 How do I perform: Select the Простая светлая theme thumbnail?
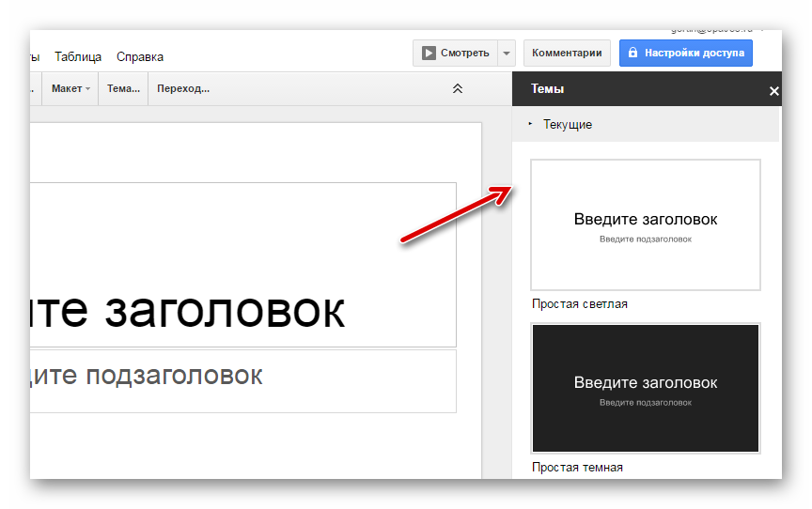(645, 224)
